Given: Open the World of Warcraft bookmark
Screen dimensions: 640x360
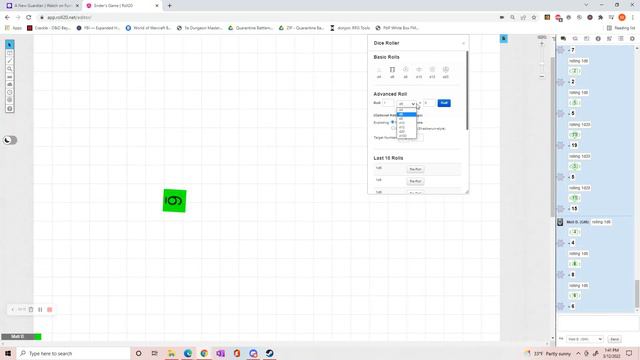Looking at the screenshot, I should point(149,28).
